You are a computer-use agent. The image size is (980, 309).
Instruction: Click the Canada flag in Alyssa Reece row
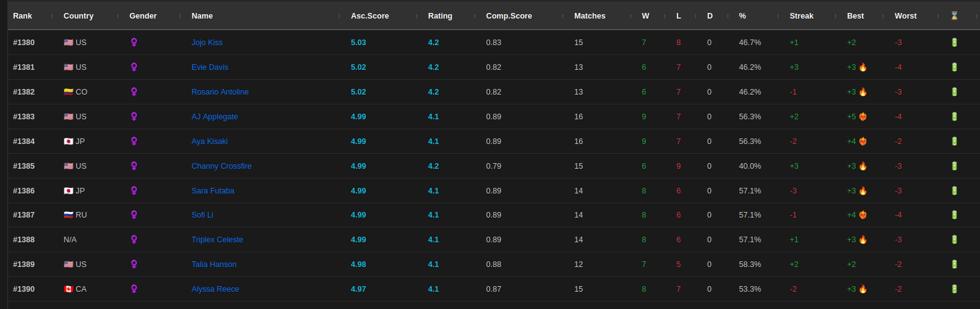(x=69, y=289)
